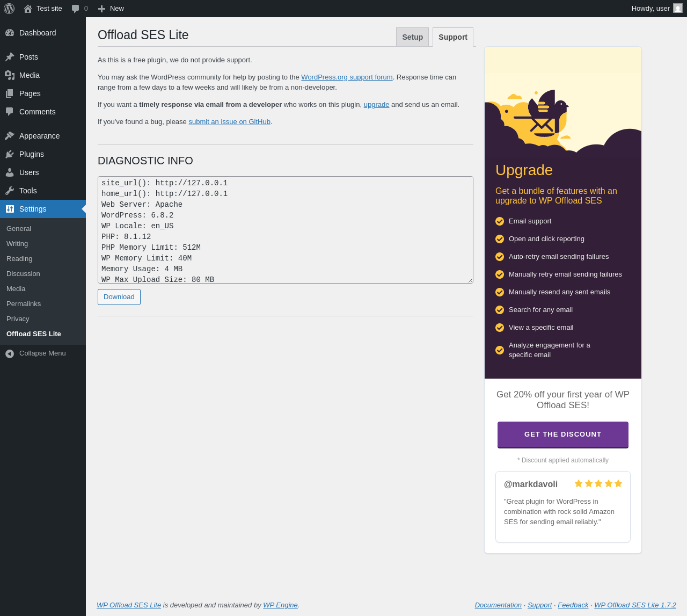
Task: Click the Dashboard gauge icon
Action: (10, 33)
